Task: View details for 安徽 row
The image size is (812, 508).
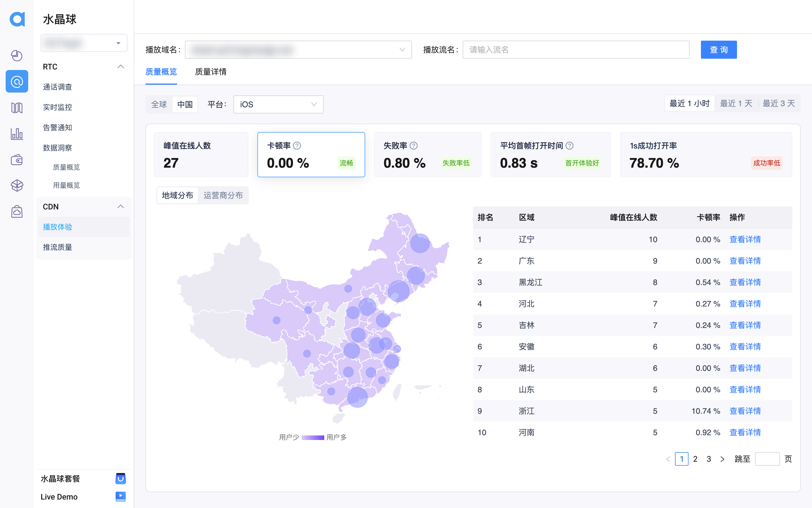Action: coord(745,347)
